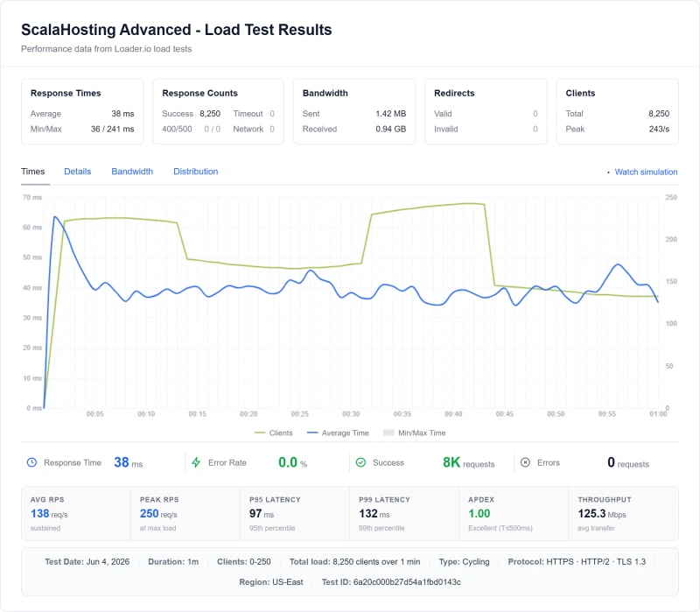The height and width of the screenshot is (612, 700).
Task: Click the Valid redirects label
Action: tap(443, 114)
